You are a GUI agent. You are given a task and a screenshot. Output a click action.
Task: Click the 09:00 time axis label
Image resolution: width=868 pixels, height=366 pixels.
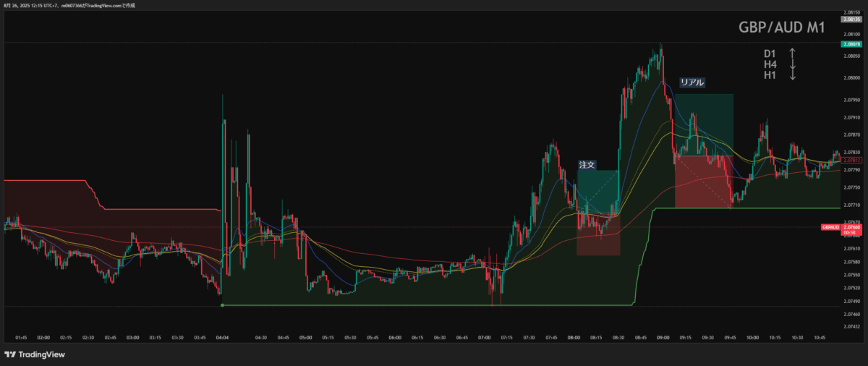(x=663, y=337)
